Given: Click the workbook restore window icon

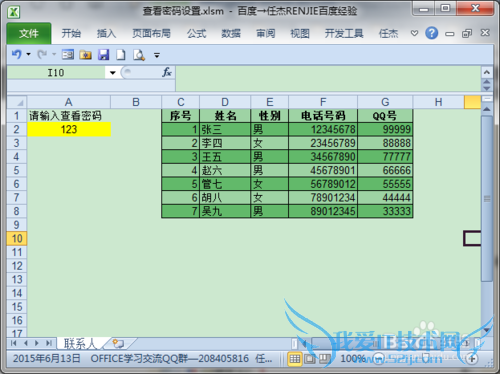Looking at the screenshot, I should [467, 33].
